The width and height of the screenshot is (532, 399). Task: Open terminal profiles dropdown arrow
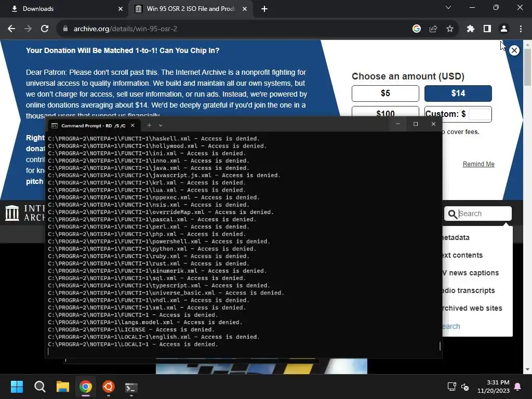[x=161, y=126]
